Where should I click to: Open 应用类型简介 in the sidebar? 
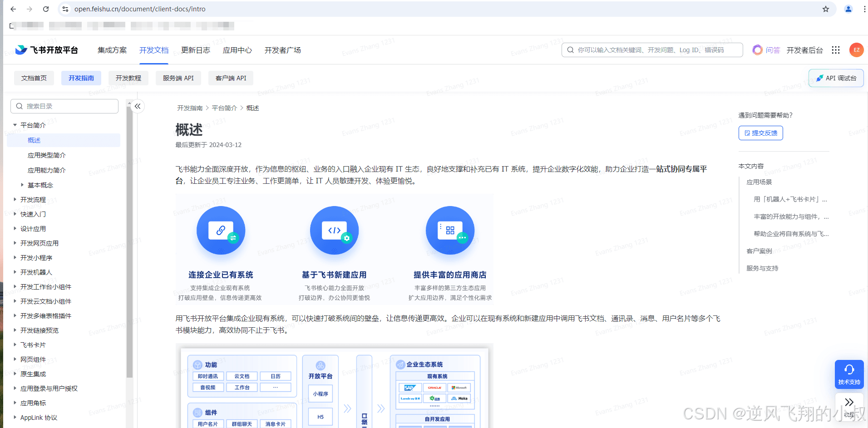(x=47, y=155)
